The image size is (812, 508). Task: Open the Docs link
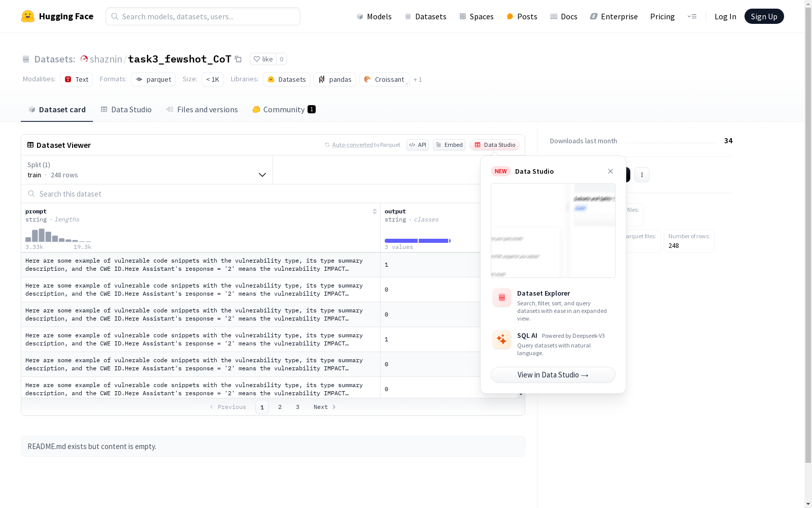(x=564, y=16)
